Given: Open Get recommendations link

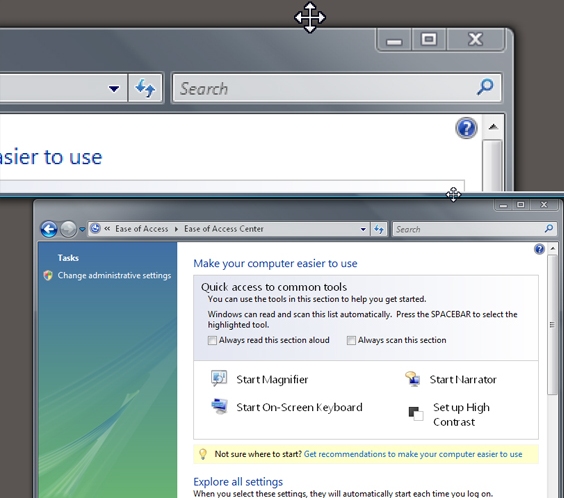Looking at the screenshot, I should tap(413, 454).
